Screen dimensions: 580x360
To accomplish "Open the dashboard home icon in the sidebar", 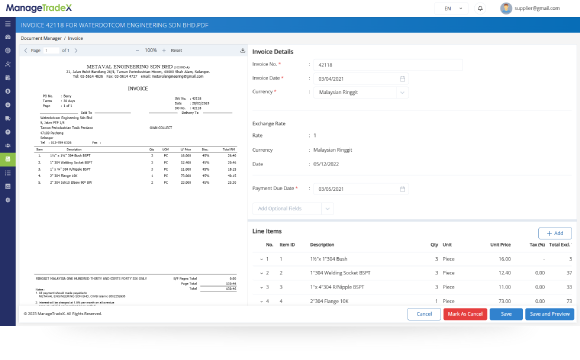I will coord(8,37).
